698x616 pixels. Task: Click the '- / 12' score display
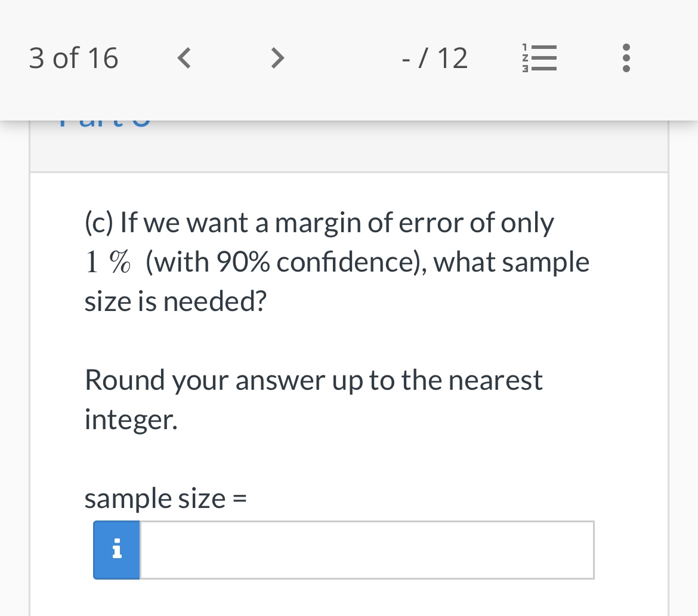click(434, 58)
